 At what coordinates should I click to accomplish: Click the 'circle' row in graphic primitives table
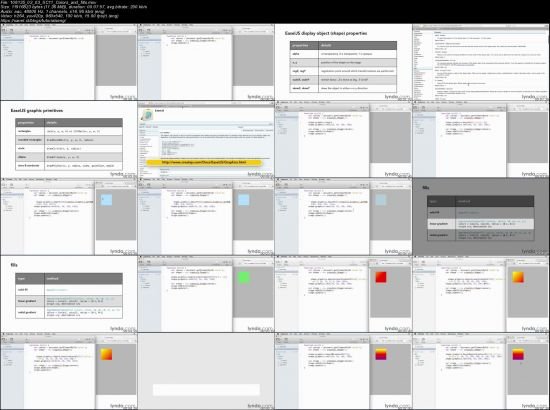(69, 148)
